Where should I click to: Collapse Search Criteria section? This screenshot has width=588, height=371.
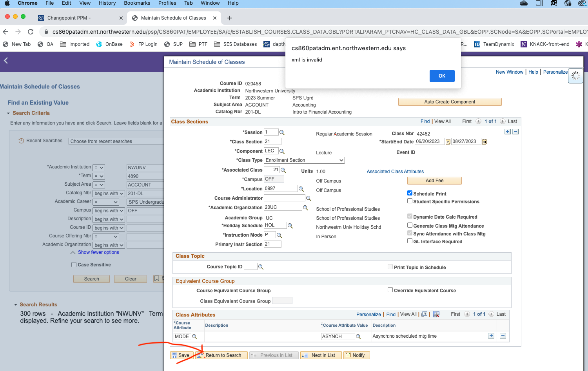click(8, 113)
